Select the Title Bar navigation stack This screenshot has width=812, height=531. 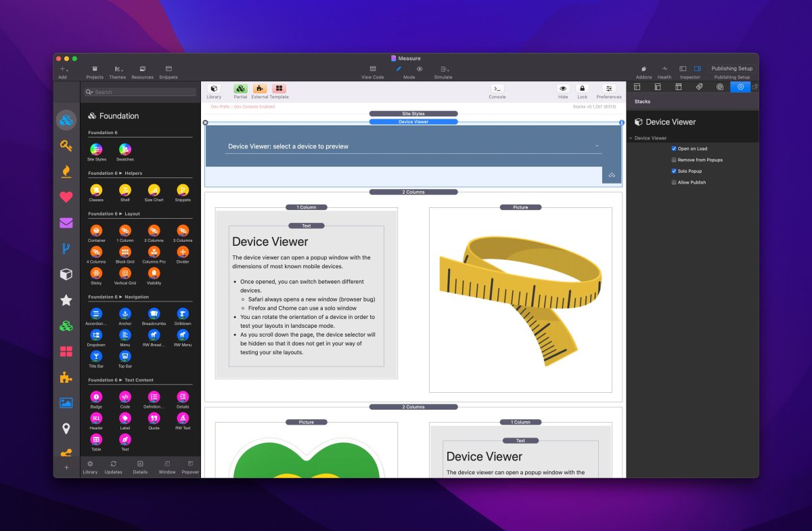click(96, 356)
